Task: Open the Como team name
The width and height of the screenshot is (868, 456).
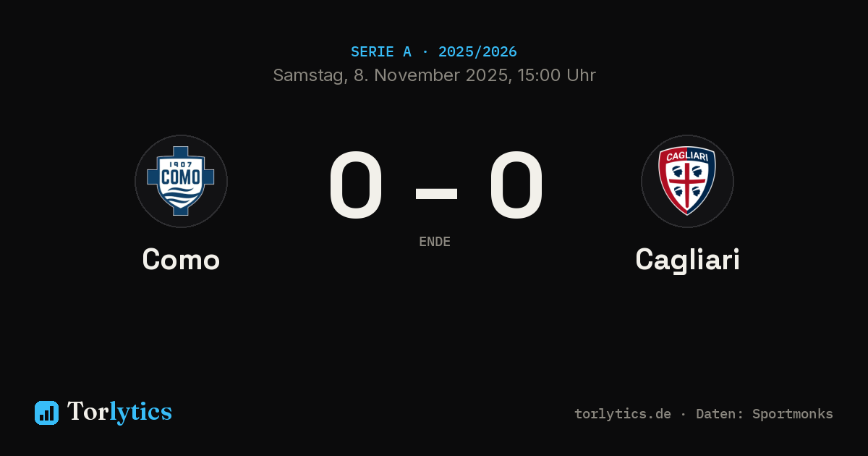Action: (181, 259)
